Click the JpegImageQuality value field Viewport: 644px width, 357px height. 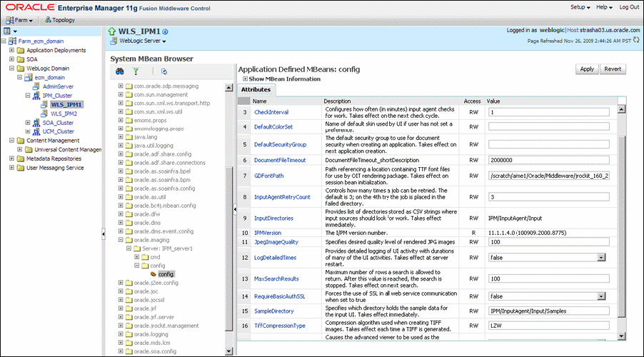pos(549,242)
